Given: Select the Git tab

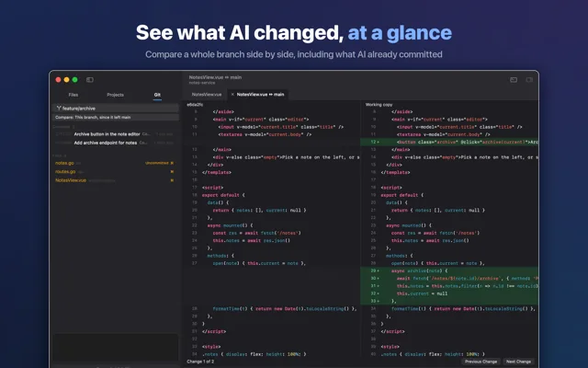Looking at the screenshot, I should click(157, 95).
